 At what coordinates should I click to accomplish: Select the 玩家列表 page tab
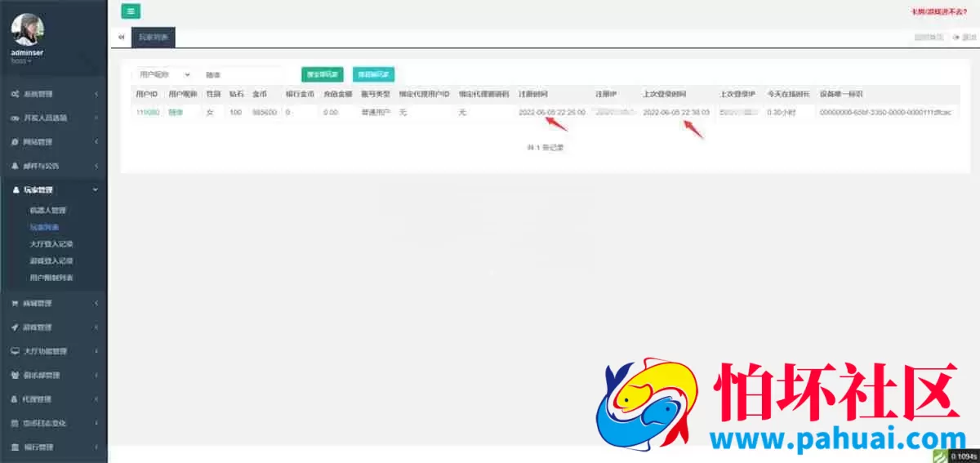(x=153, y=38)
